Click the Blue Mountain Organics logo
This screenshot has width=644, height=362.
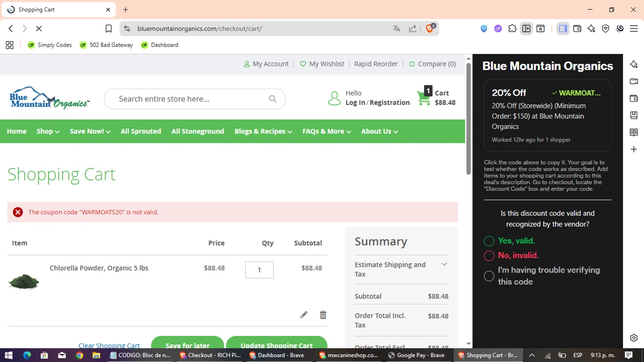point(49,98)
